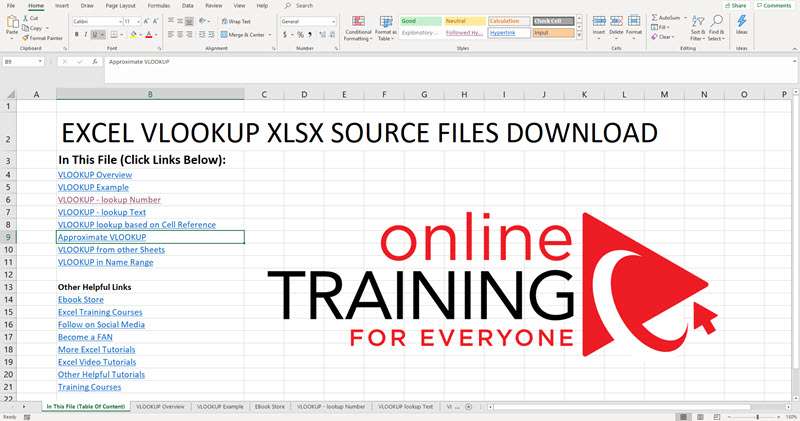Open the Comments pane
The width and height of the screenshot is (800, 421).
coord(774,6)
